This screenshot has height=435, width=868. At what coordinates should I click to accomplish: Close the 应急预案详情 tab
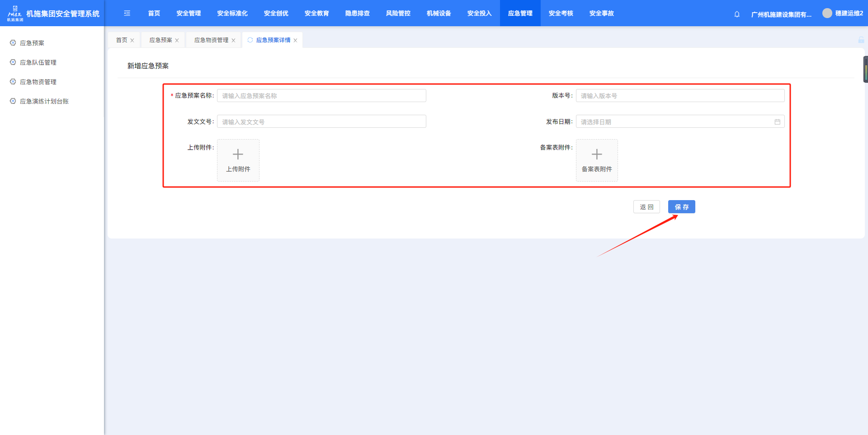pos(295,41)
